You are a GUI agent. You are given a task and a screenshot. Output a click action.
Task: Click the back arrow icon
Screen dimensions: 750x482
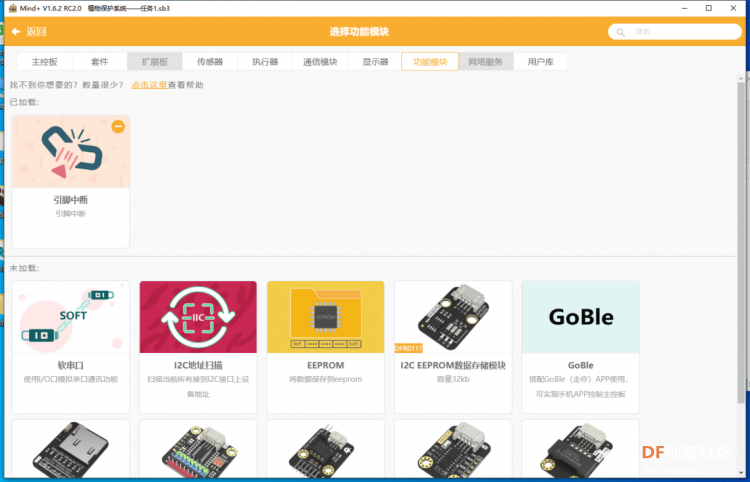click(x=16, y=32)
